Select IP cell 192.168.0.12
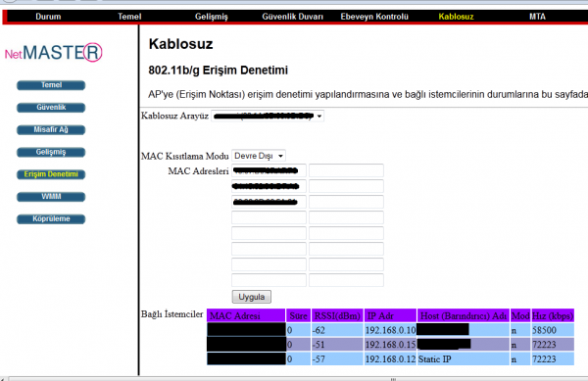Image resolution: width=588 pixels, height=381 pixels. coord(390,358)
